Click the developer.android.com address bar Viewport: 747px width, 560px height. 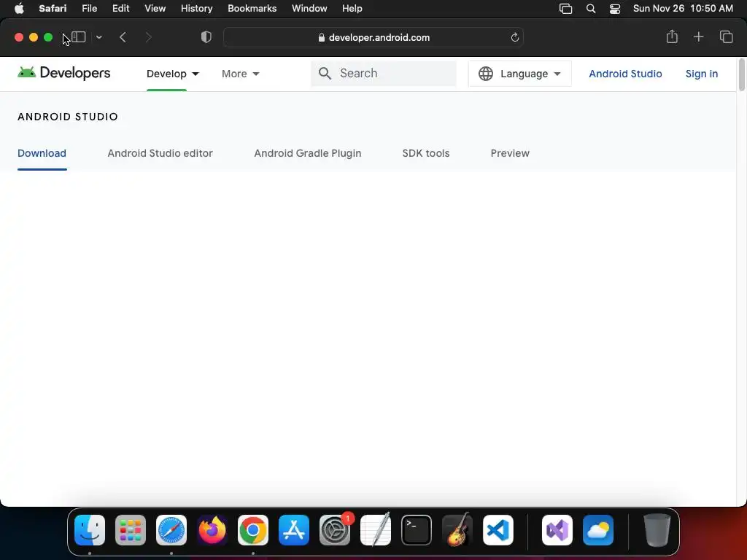click(373, 37)
